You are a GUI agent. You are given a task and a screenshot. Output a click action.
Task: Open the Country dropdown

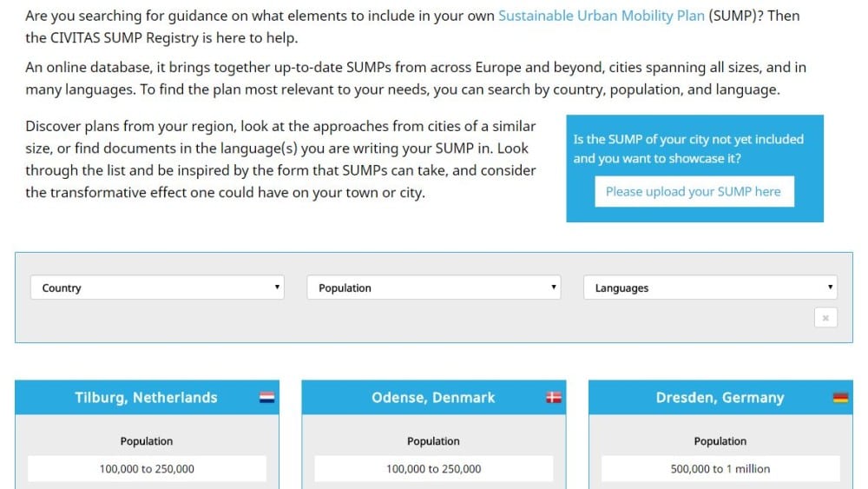point(157,287)
